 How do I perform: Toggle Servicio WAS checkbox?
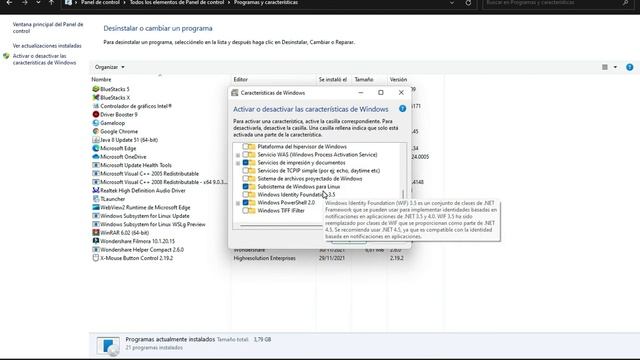(245, 155)
